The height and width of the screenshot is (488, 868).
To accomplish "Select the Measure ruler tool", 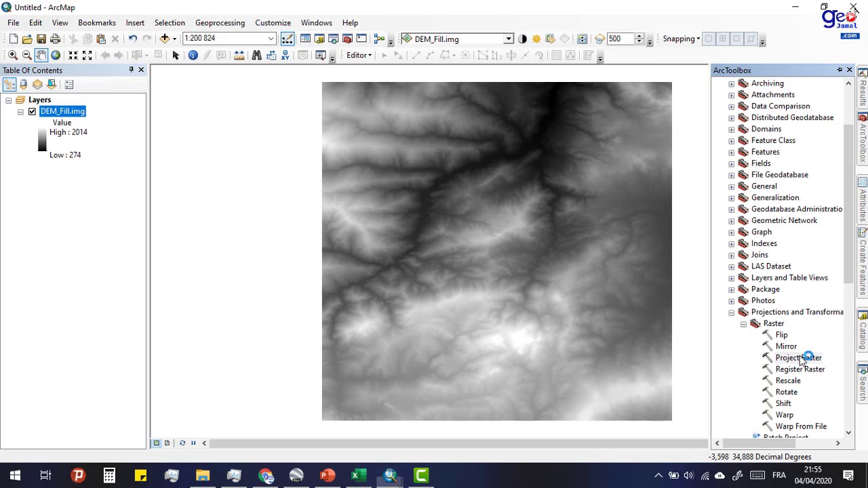I will [239, 55].
